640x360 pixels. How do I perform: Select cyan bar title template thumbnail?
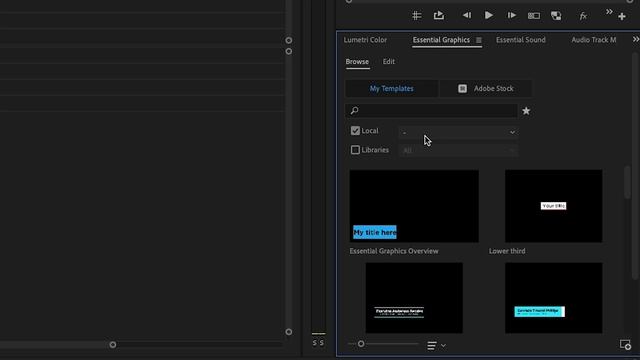coord(553,298)
